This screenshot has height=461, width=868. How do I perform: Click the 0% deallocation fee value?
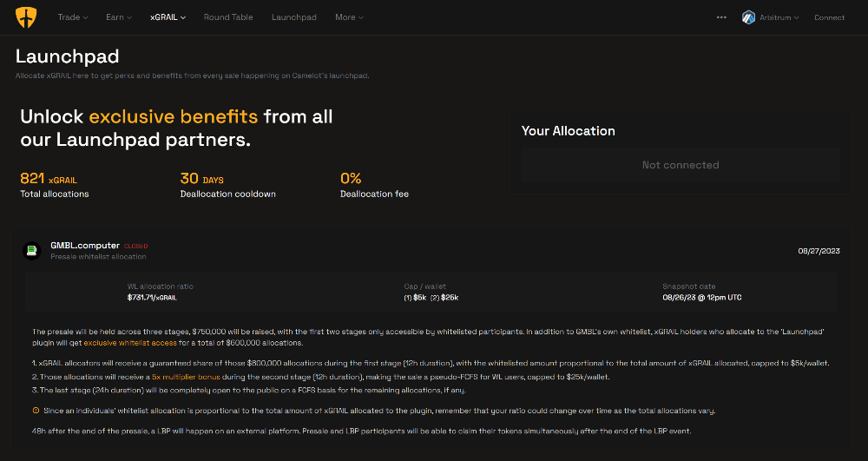(351, 179)
